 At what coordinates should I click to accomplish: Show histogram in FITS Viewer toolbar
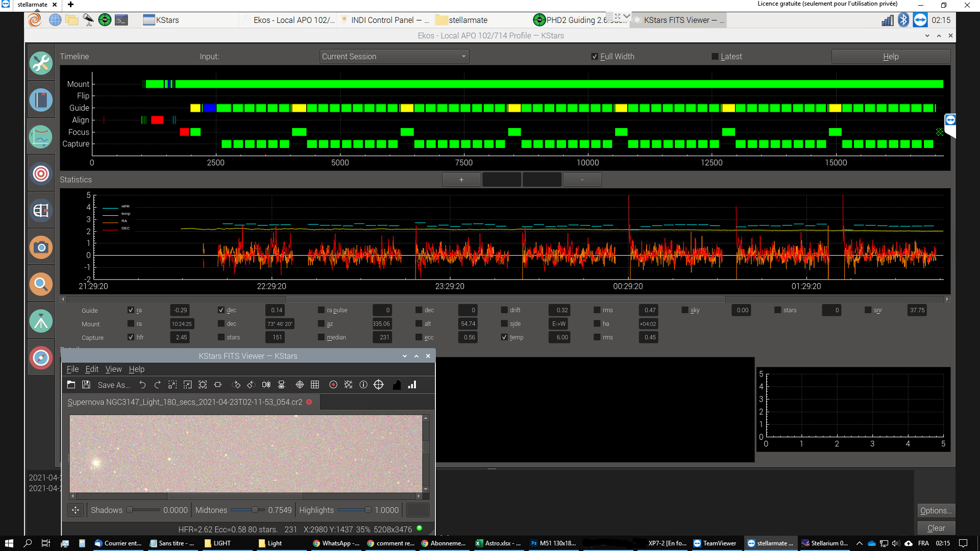[397, 385]
